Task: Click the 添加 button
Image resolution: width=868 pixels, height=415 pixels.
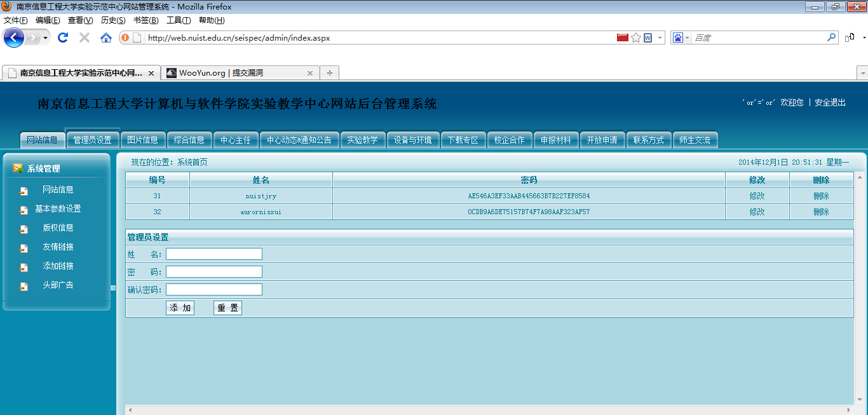Action: click(180, 308)
